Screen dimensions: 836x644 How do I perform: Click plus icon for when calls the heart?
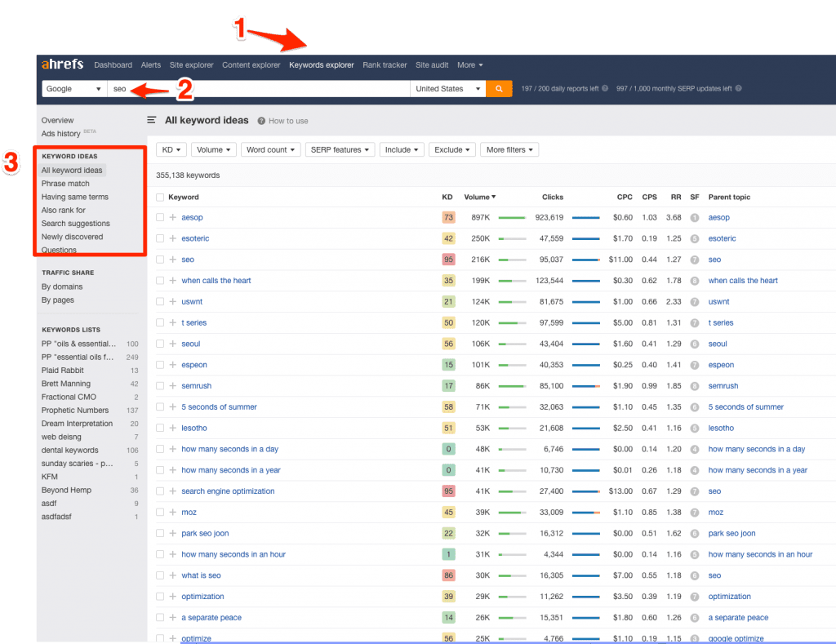click(173, 281)
